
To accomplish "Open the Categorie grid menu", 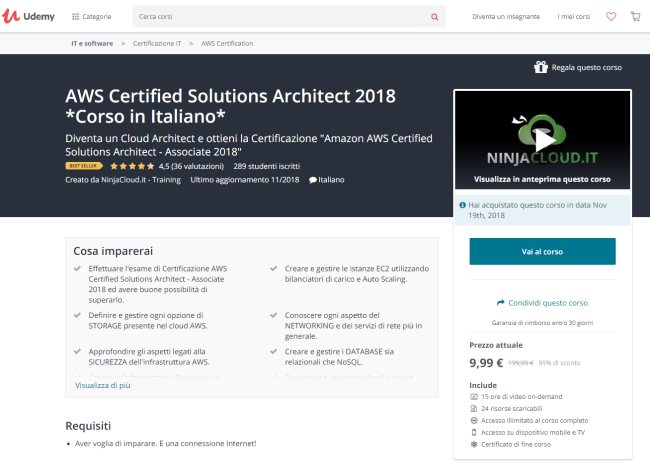I will coord(92,17).
